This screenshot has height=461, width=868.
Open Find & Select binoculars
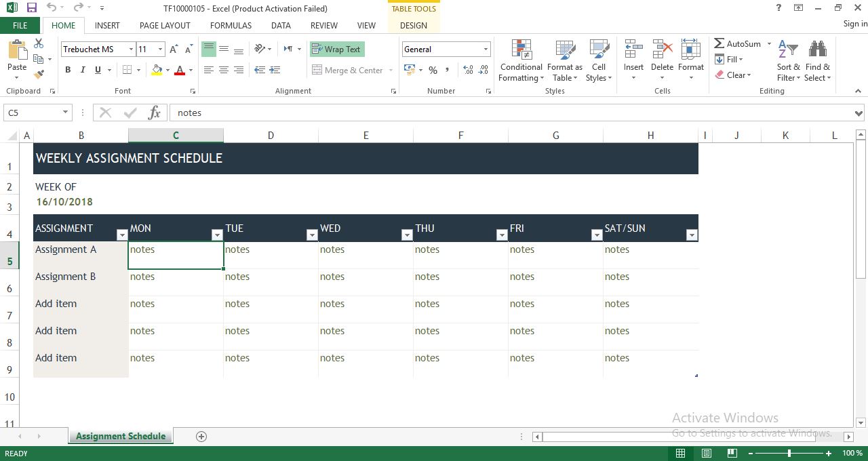coord(818,61)
